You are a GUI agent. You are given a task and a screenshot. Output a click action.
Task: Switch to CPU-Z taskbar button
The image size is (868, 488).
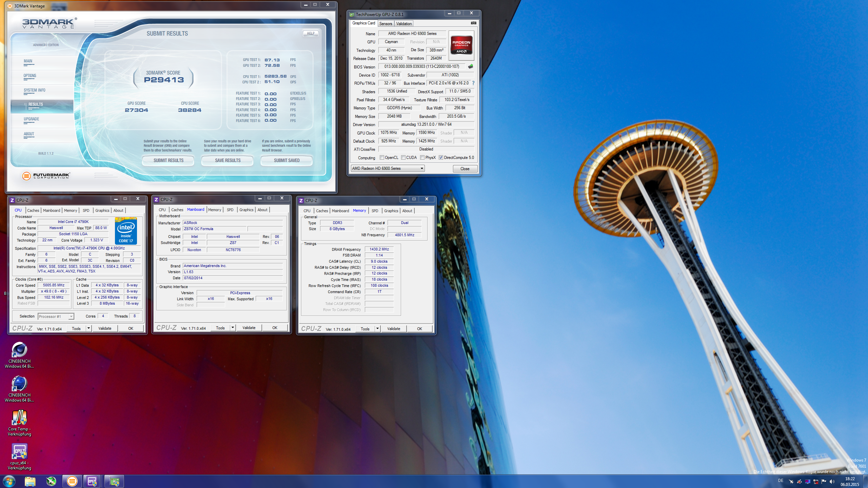pos(93,481)
